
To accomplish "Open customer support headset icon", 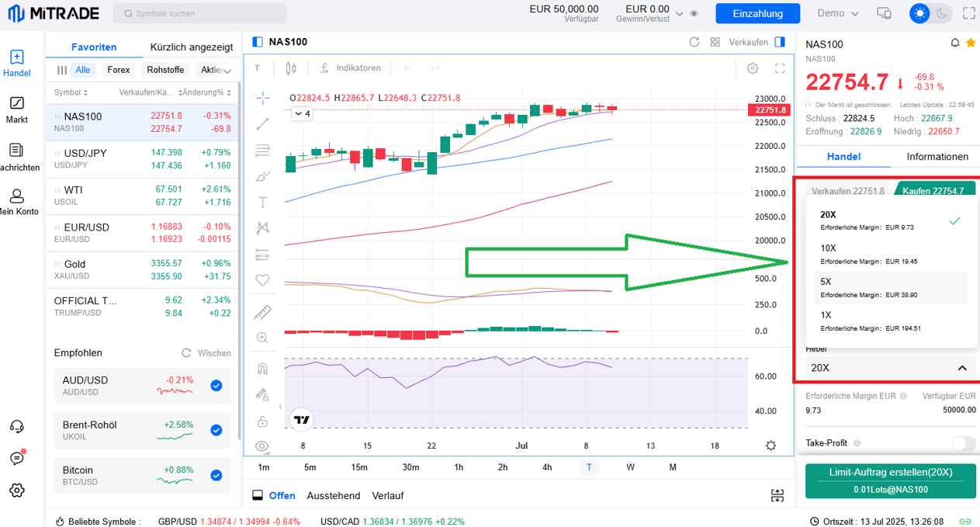I will tap(17, 426).
